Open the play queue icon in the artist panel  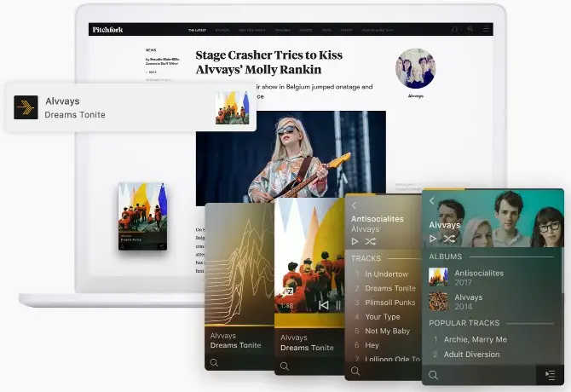[550, 374]
